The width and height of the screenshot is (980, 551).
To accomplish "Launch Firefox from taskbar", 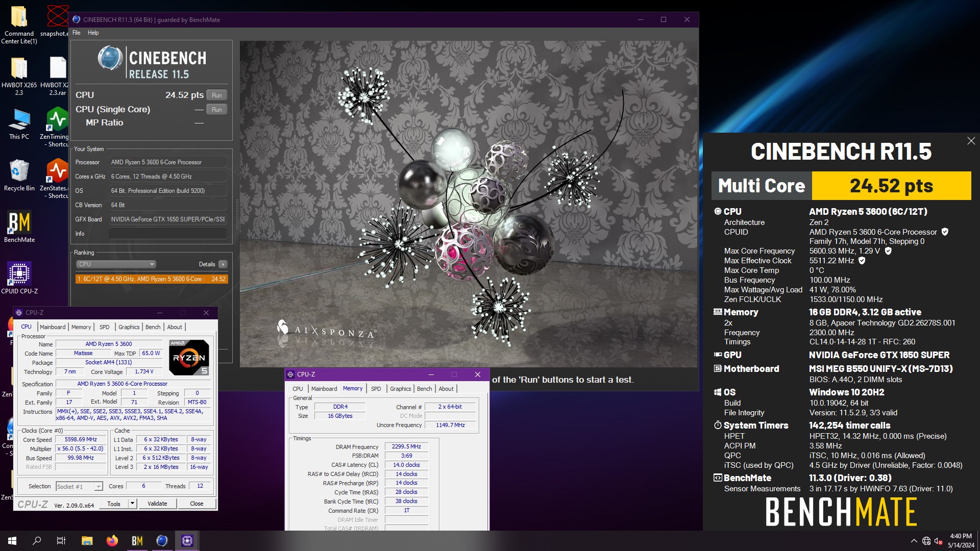I will point(112,541).
